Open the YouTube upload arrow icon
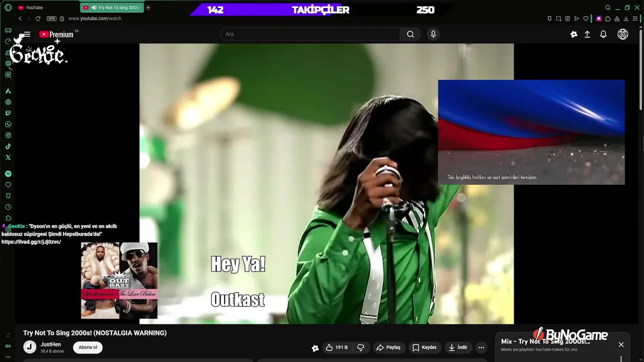The width and height of the screenshot is (644, 362). point(587,34)
